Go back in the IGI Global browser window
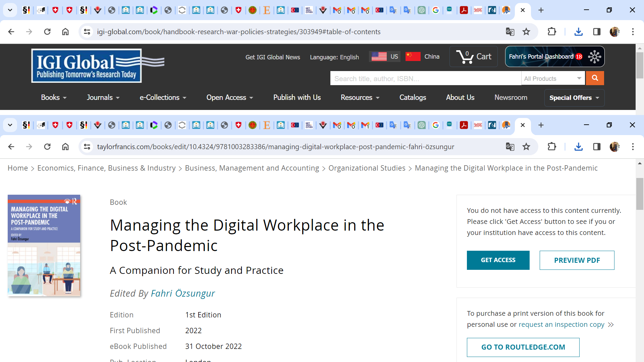Screen dimensions: 644x362 pyautogui.click(x=11, y=32)
